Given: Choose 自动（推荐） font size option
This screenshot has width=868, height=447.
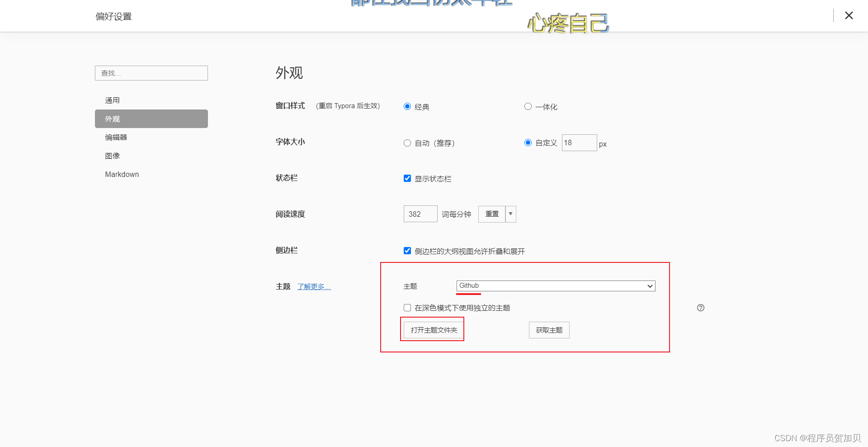Looking at the screenshot, I should click(407, 143).
